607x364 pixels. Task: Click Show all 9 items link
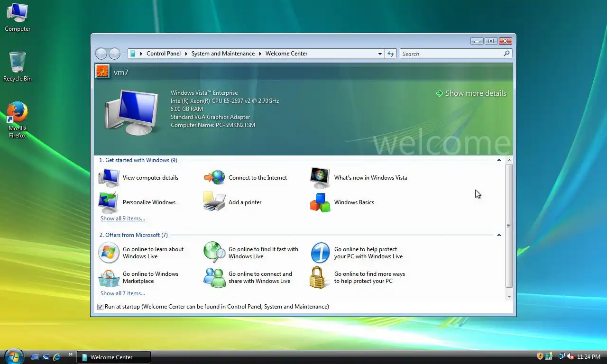[x=123, y=218]
